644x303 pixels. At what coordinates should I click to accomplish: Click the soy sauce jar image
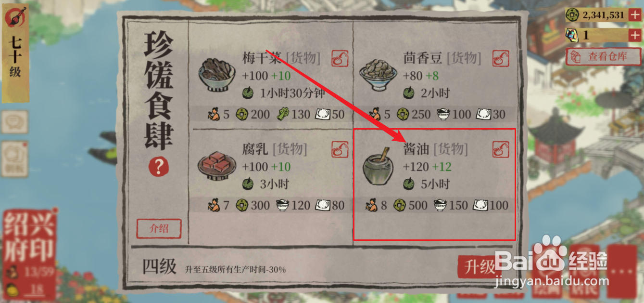coord(378,167)
